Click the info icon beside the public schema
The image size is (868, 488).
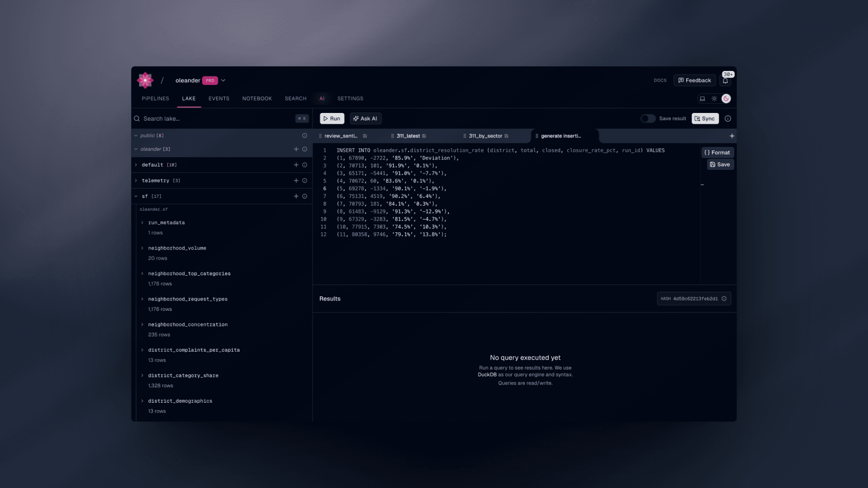[x=304, y=135]
